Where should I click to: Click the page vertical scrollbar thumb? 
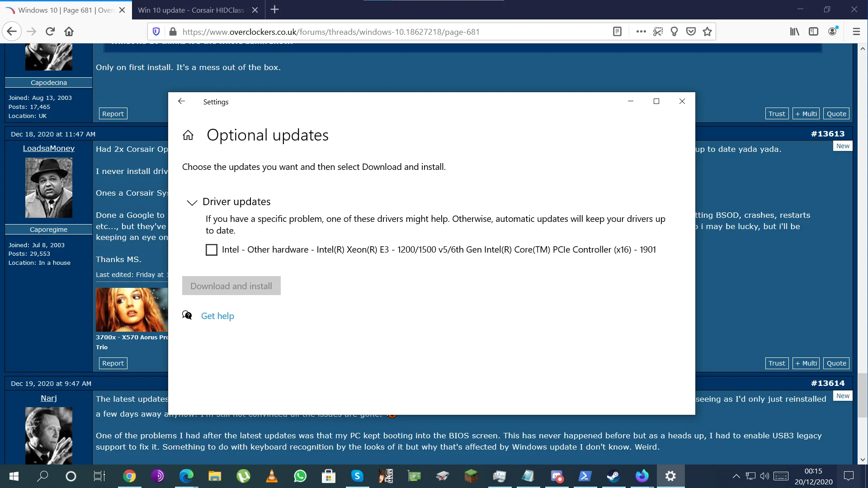coord(863,395)
